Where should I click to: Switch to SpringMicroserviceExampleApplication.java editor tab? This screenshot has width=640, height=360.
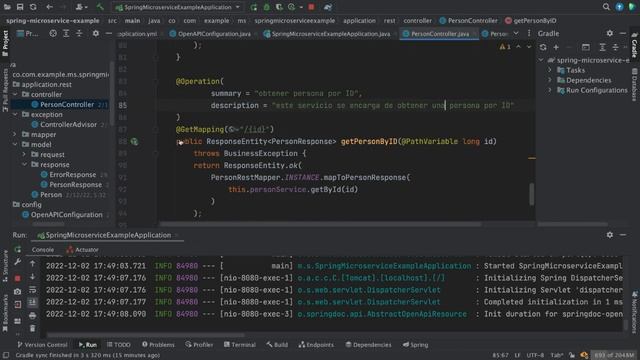327,34
